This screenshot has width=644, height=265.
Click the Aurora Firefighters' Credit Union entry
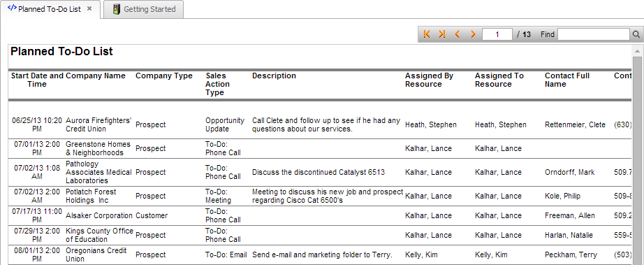coord(98,125)
